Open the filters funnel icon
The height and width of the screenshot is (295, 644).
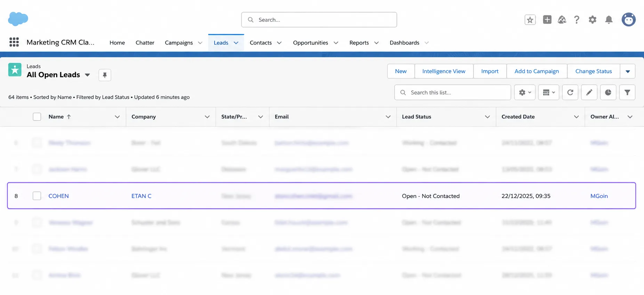click(x=627, y=92)
